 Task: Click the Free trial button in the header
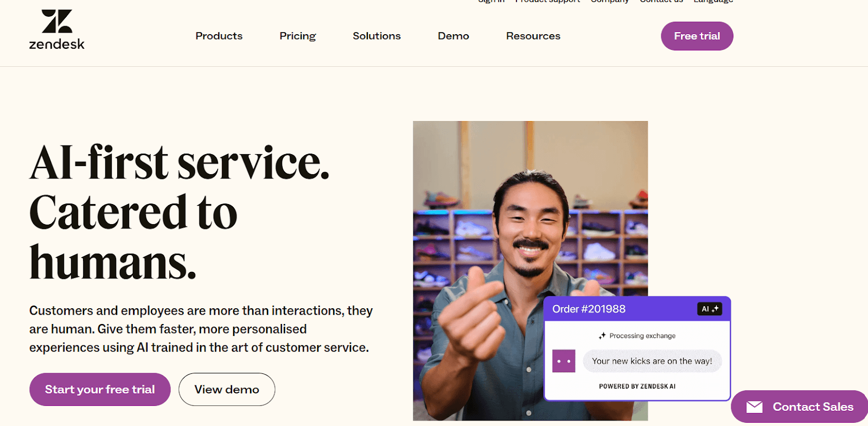[697, 36]
